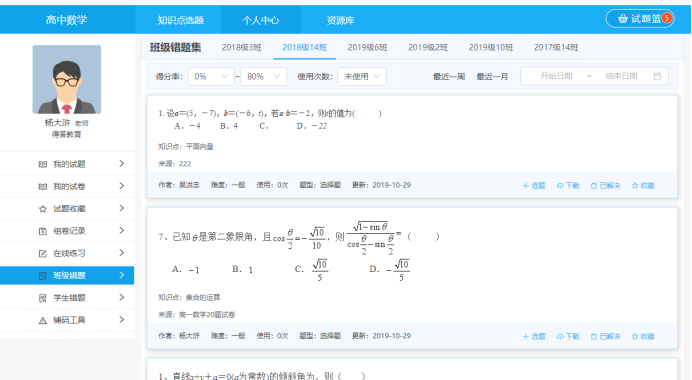This screenshot has height=380, width=692.
Task: Download the first question via 下载
Action: tap(568, 185)
